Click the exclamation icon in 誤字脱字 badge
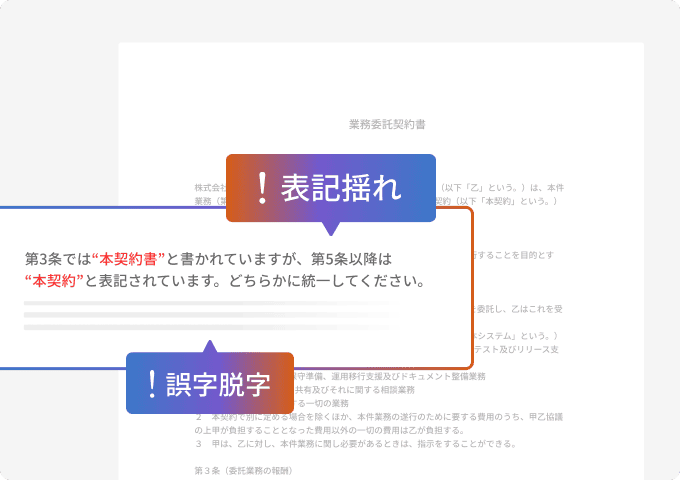The image size is (680, 480). pos(152,383)
